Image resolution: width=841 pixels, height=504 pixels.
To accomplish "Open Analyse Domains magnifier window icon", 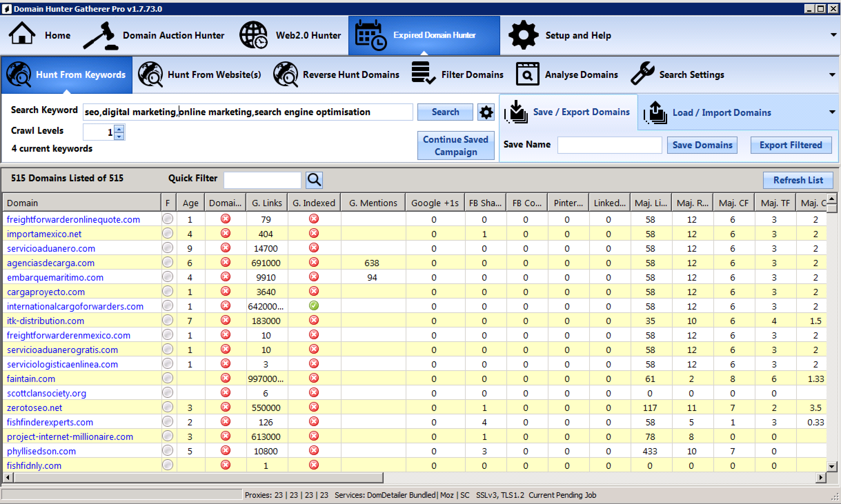I will [x=527, y=74].
